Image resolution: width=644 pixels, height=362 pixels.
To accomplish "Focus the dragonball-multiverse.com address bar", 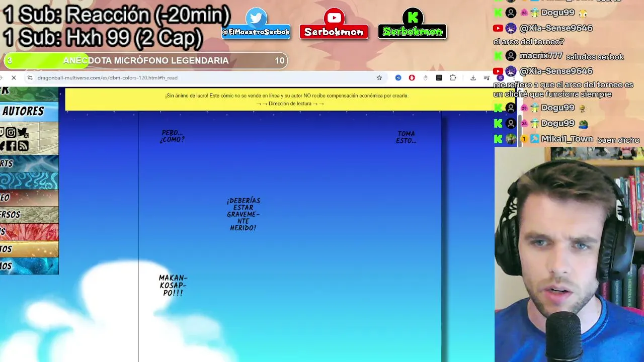I will click(x=201, y=78).
